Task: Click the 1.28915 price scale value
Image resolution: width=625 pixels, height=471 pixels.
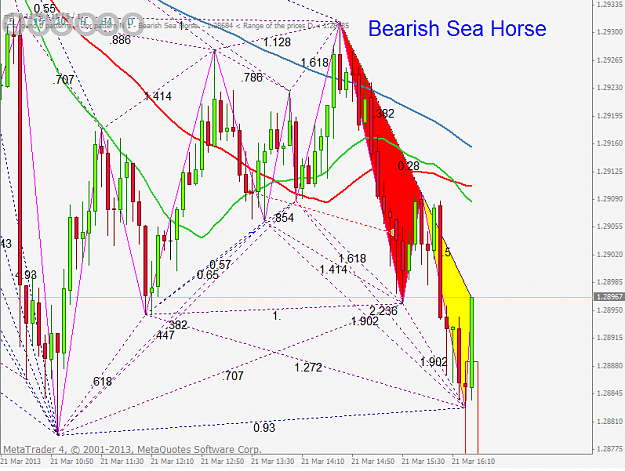Action: point(609,338)
